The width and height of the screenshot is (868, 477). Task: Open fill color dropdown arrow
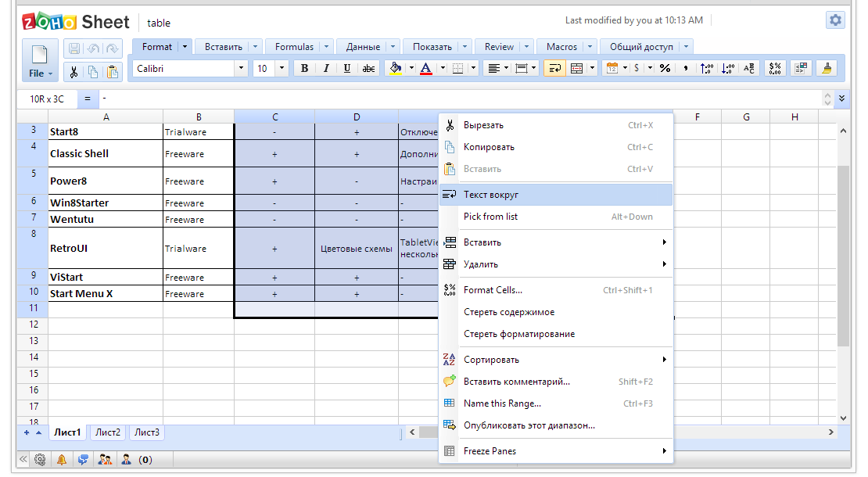(x=411, y=68)
